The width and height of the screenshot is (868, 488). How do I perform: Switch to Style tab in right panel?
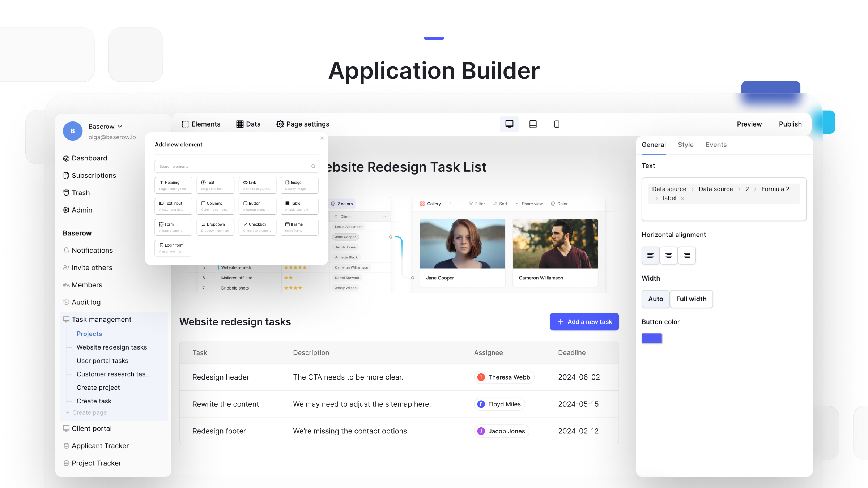[x=686, y=144]
